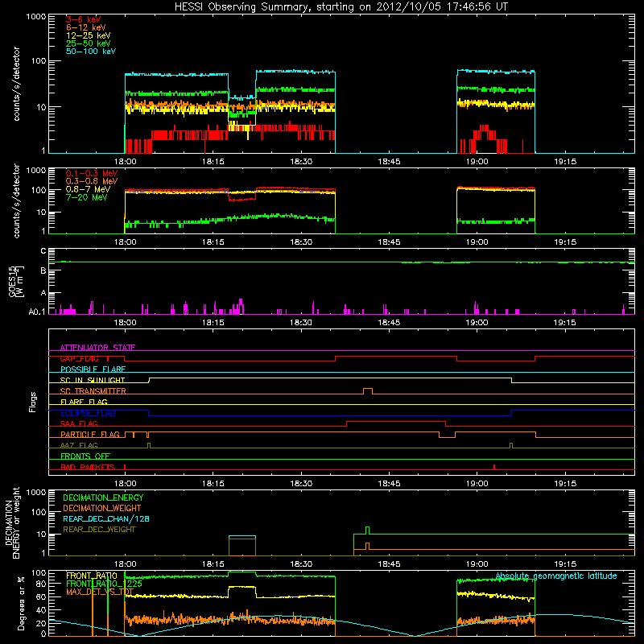Click the SAA_FLAG label
This screenshot has height=644, width=644.
point(79,423)
